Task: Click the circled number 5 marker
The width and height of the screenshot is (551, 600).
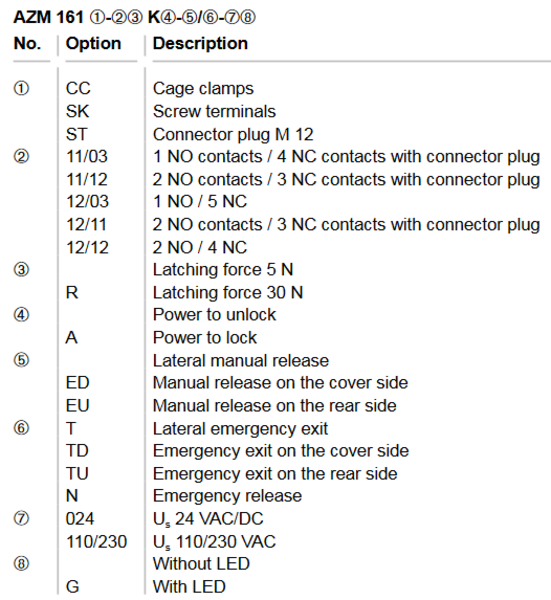Action: [21, 360]
